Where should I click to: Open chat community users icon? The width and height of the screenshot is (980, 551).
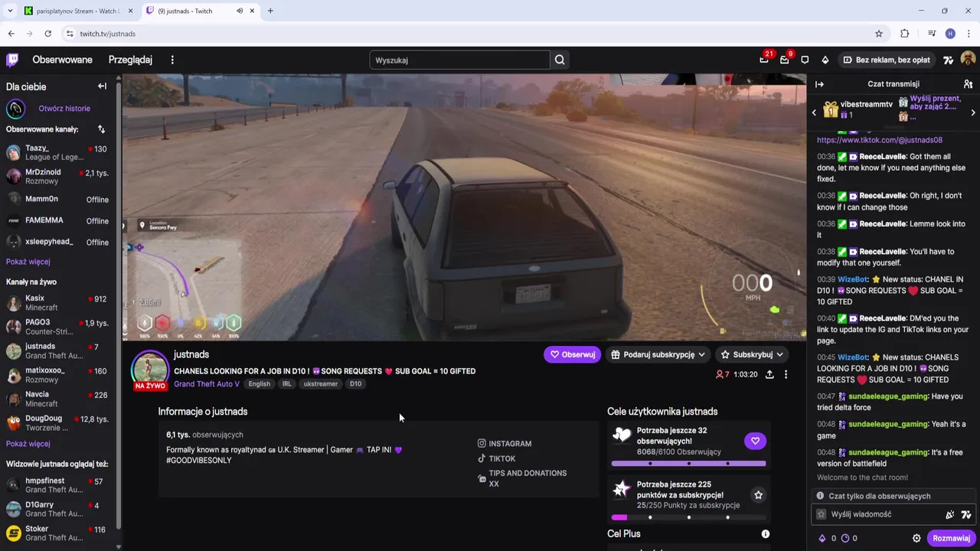point(968,84)
